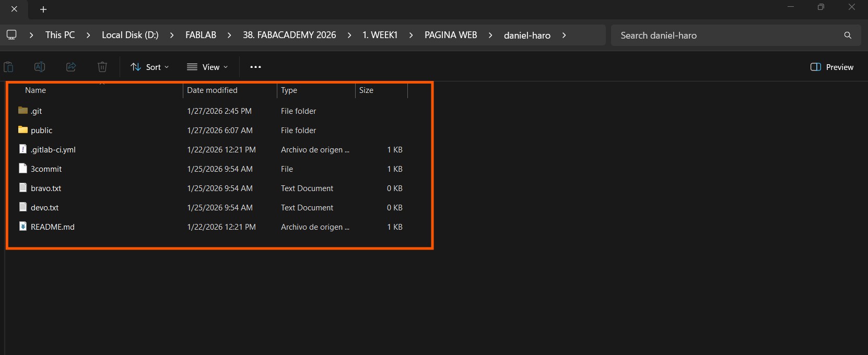
Task: Select 3commit file name
Action: tap(46, 169)
